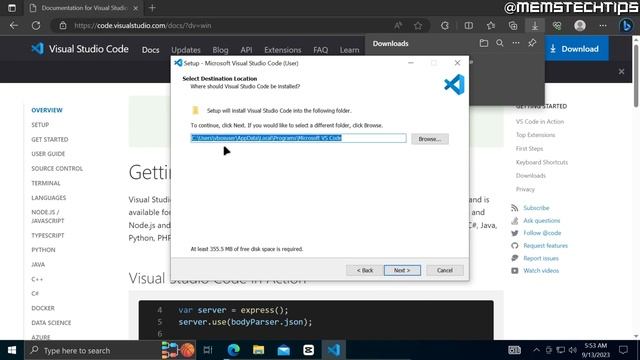Open Microsoft Edge from the taskbar
Image resolution: width=640 pixels, height=360 pixels.
[x=233, y=350]
